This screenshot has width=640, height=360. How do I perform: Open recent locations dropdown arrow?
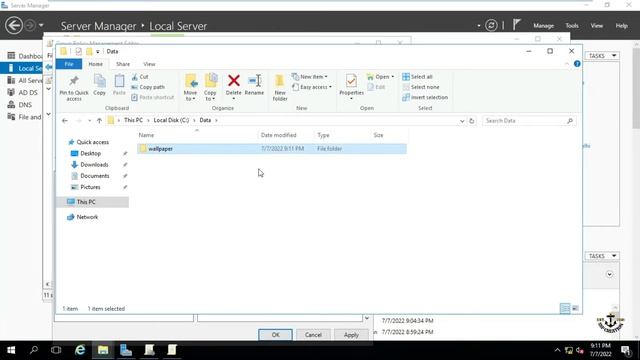[x=89, y=121]
